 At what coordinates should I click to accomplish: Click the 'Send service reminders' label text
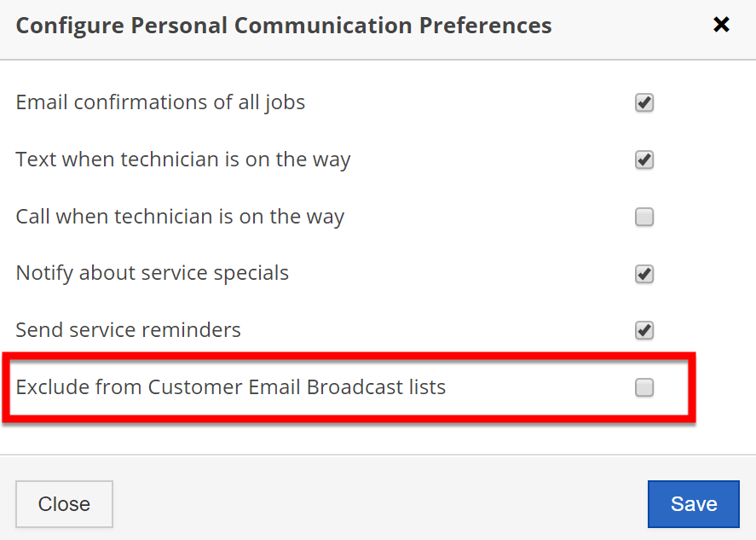[x=129, y=330]
